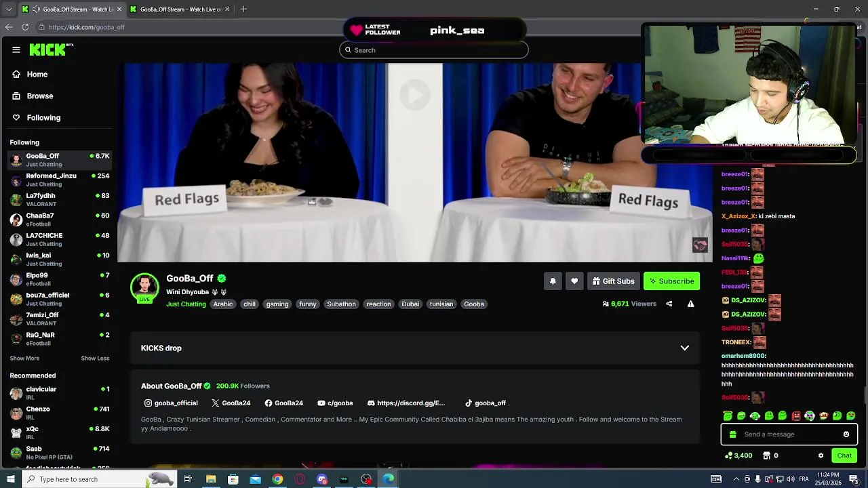Viewport: 868px width, 488px height.
Task: Open La7fydhh VALORANT channel
Action: pos(60,199)
